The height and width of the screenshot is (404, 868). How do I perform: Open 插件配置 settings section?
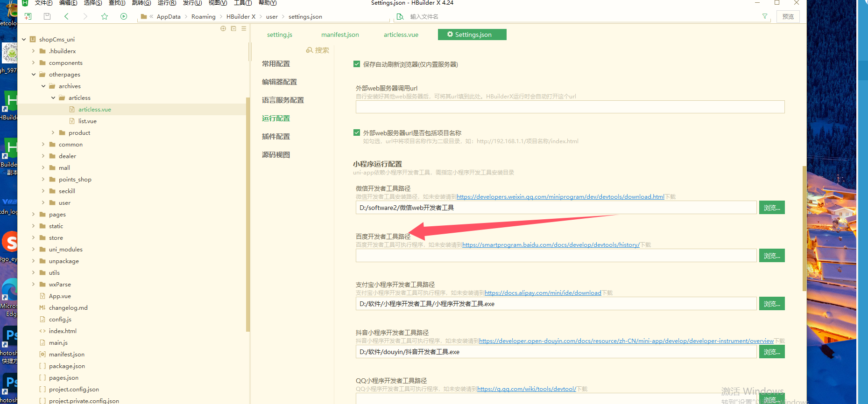click(276, 136)
